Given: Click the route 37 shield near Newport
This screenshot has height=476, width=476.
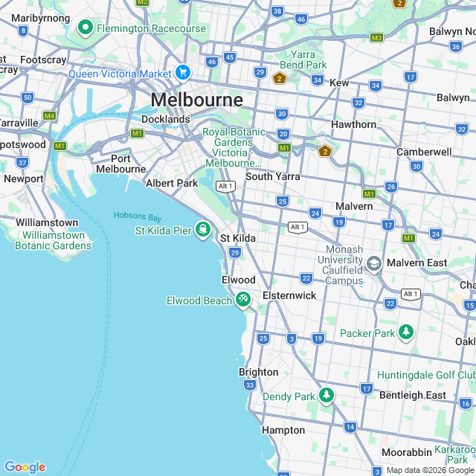Looking at the screenshot, I should [x=22, y=163].
